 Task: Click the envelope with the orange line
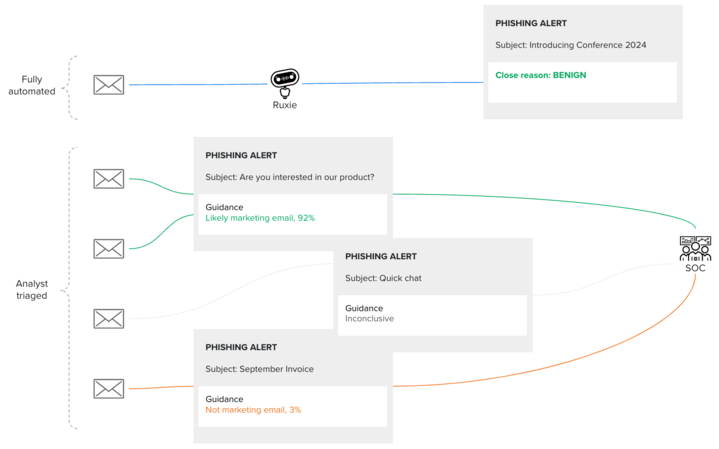(109, 388)
